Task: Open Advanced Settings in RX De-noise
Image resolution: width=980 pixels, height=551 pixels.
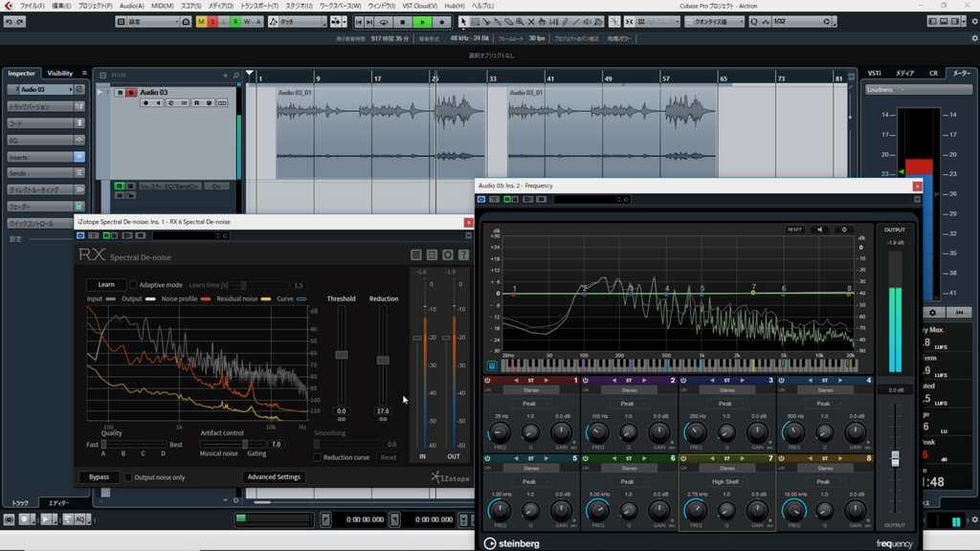Action: click(x=274, y=477)
